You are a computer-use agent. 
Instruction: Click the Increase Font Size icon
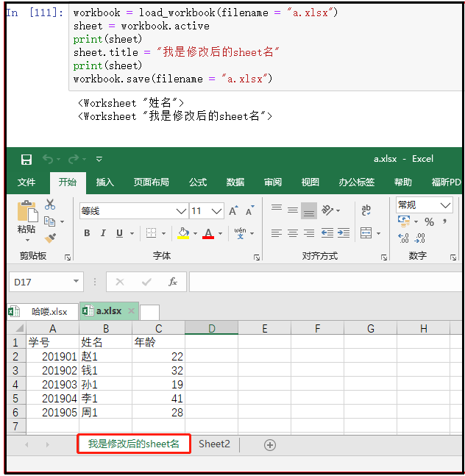click(x=233, y=210)
